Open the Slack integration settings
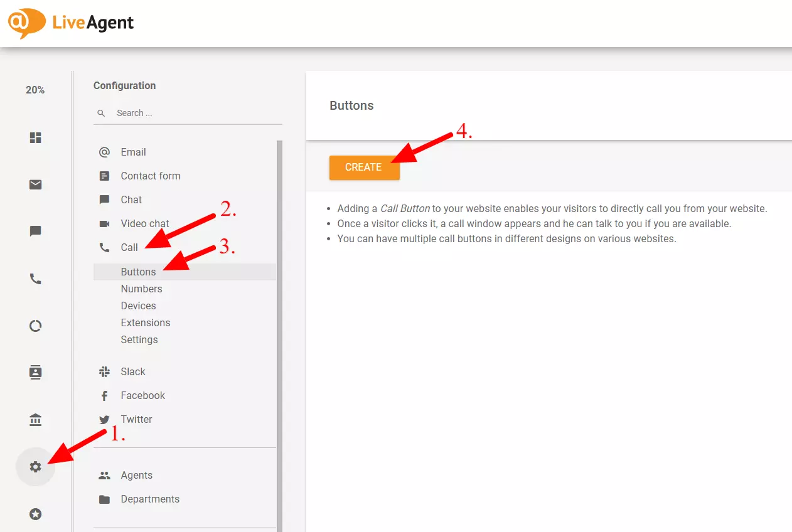 pos(132,371)
